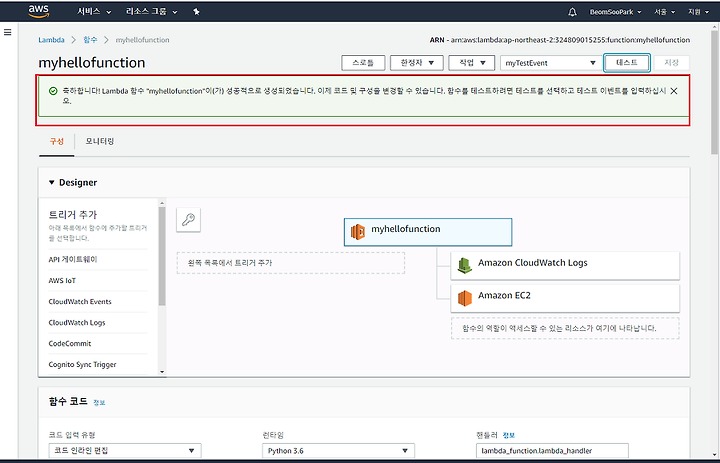Click the Amazon CloudWatch Logs green icon

point(465,265)
